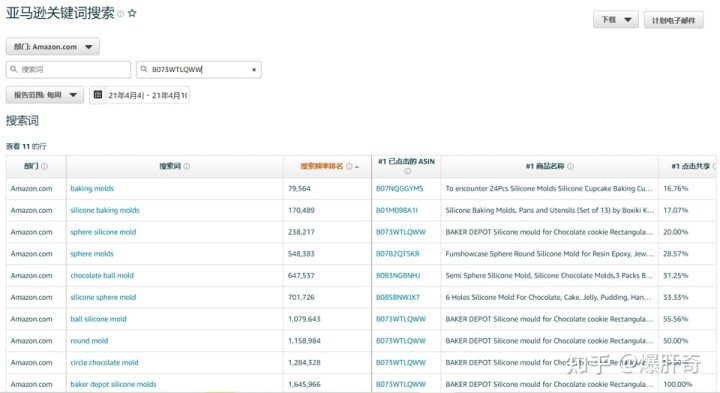This screenshot has height=393, width=720.
Task: Click the 搜索词 search input field
Action: [x=68, y=70]
